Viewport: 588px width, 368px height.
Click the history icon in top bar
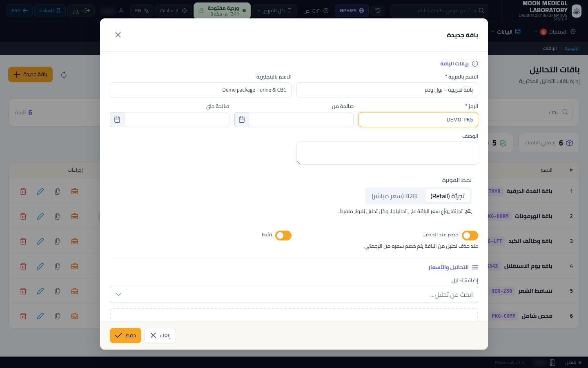pos(378,11)
